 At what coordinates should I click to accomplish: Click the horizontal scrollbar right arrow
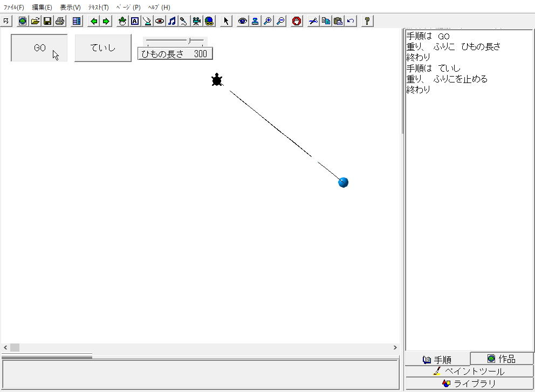click(x=395, y=348)
